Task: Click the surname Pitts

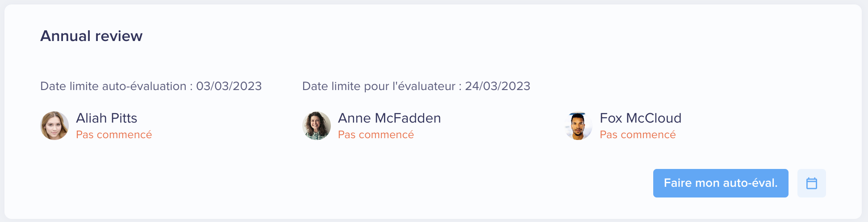Action: 124,118
